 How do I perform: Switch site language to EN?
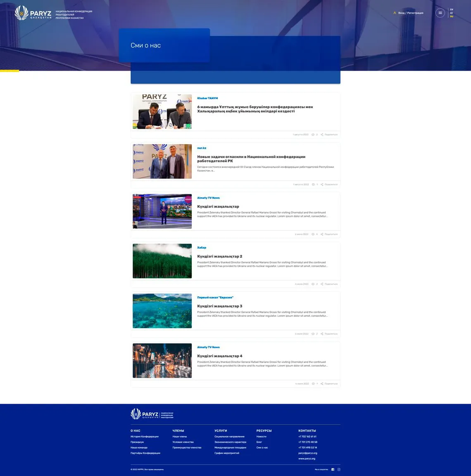click(x=452, y=9)
